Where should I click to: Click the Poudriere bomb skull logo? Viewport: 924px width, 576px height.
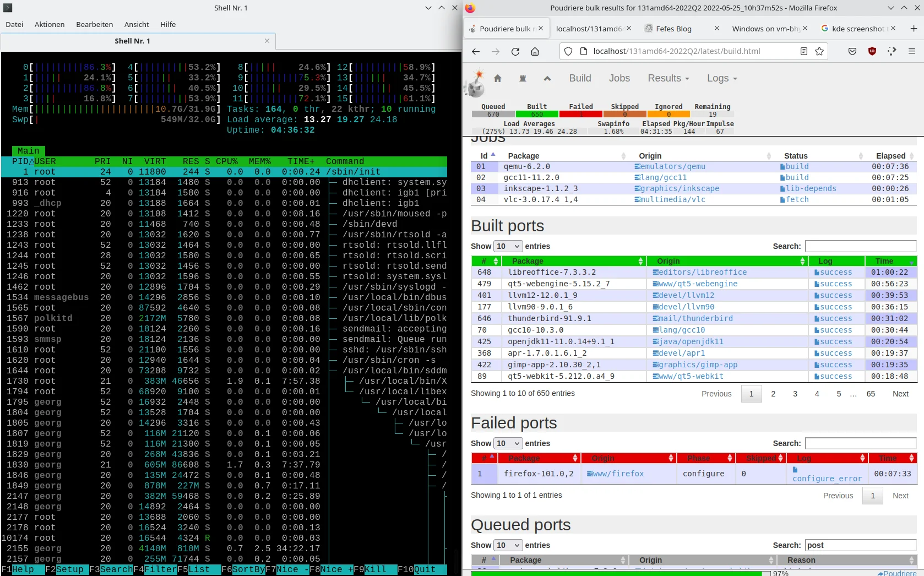tap(475, 83)
